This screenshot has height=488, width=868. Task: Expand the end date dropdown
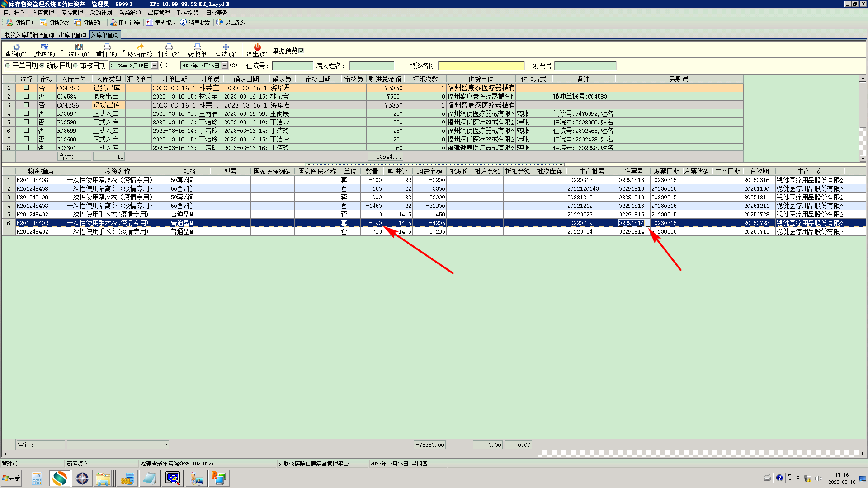click(x=225, y=66)
